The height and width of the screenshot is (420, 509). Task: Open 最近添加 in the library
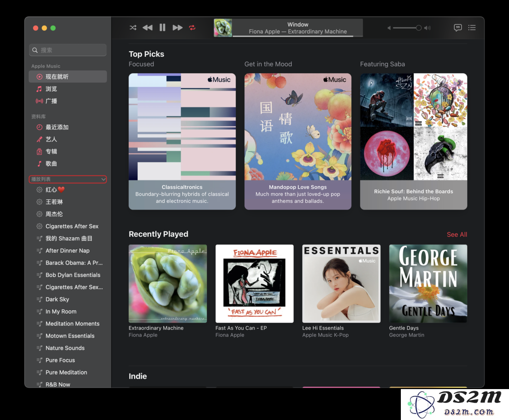pyautogui.click(x=68, y=127)
